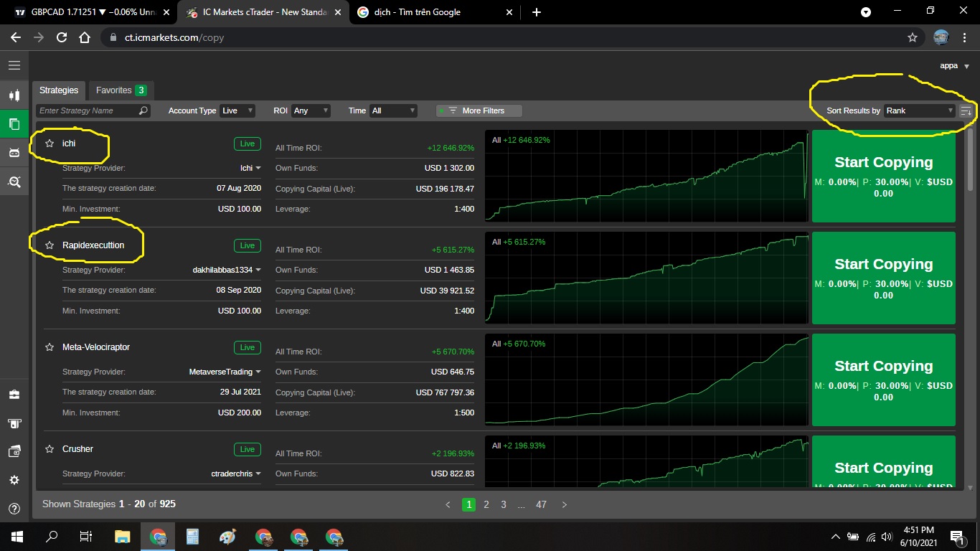Image resolution: width=980 pixels, height=551 pixels.
Task: Bookmark this page with the star icon
Action: [x=913, y=37]
